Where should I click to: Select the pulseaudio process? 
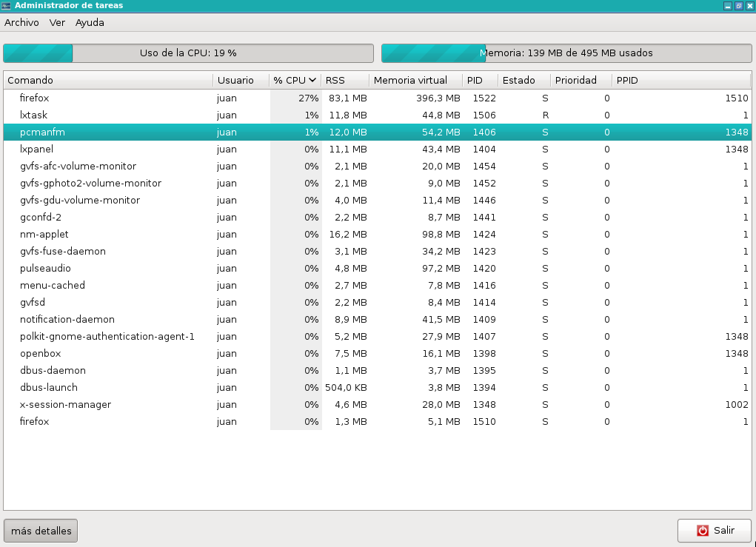click(377, 269)
